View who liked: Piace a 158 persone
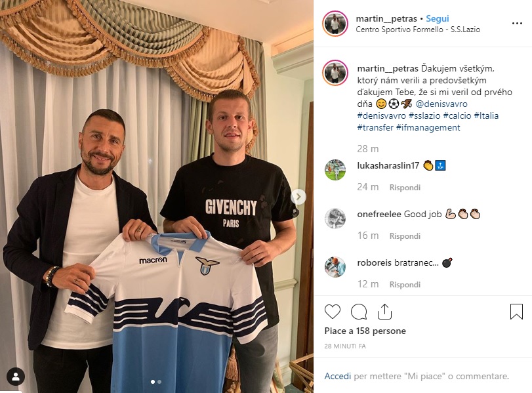532x393 pixels. click(x=365, y=331)
